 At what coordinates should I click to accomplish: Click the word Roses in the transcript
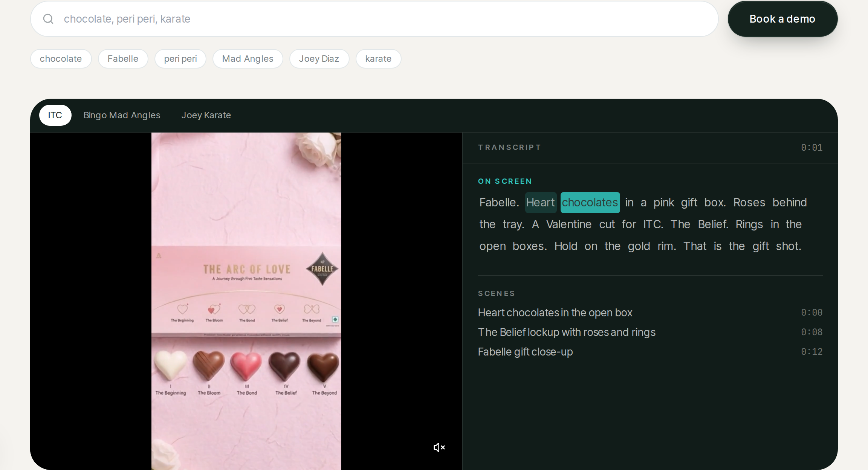(x=749, y=203)
